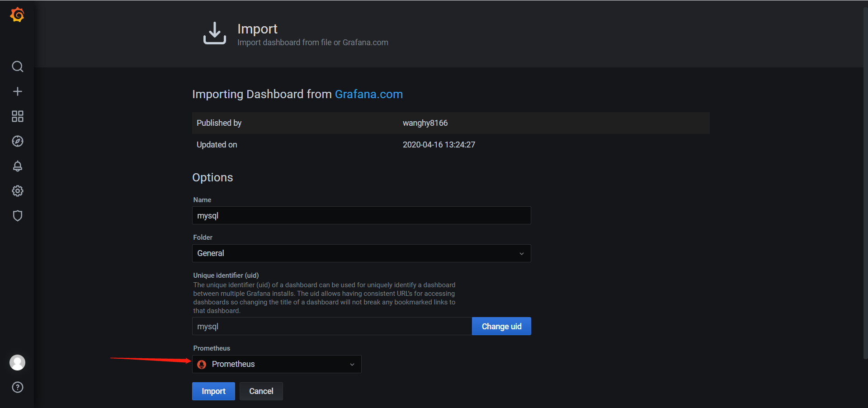Click the Import dashboard from file subtitle

[x=313, y=43]
